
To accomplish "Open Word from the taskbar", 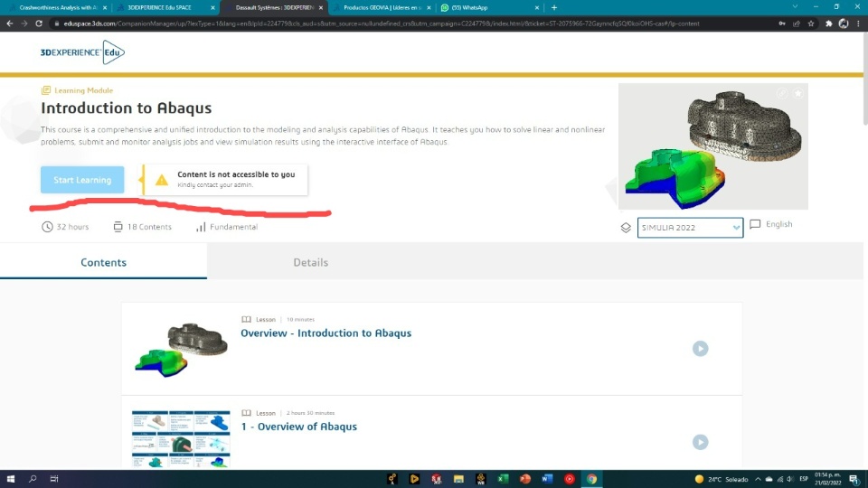I will point(547,479).
